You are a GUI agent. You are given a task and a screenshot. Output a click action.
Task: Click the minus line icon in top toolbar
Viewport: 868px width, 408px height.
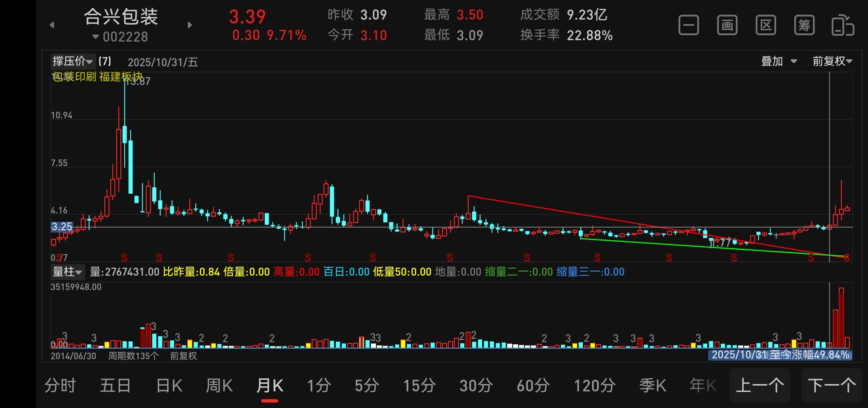[x=689, y=25]
